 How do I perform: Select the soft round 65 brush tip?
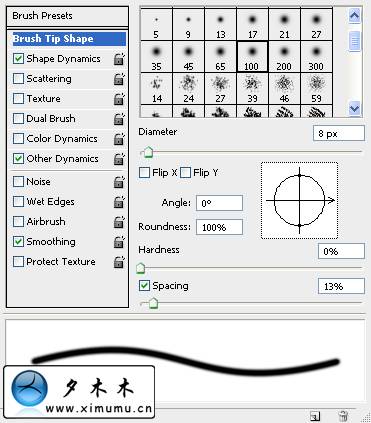coord(220,57)
